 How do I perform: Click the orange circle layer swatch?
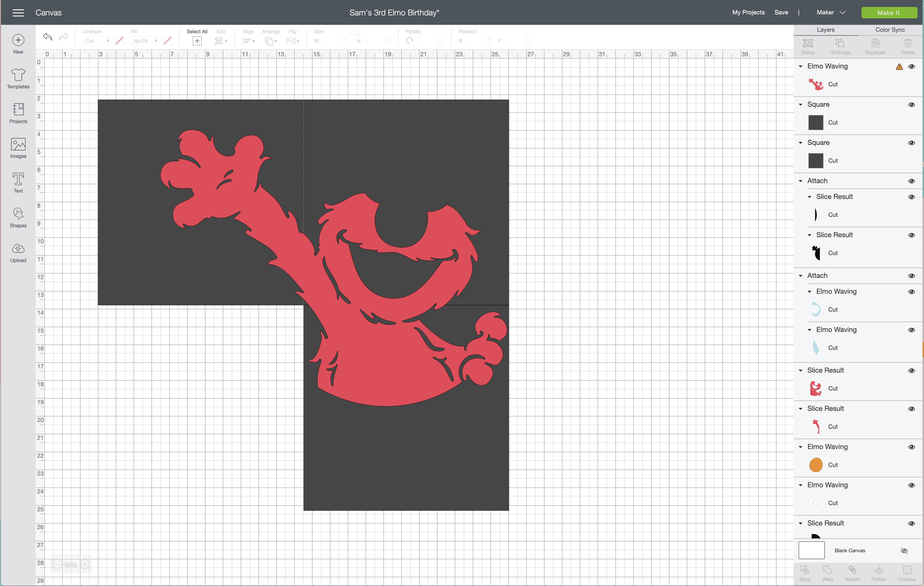[815, 465]
